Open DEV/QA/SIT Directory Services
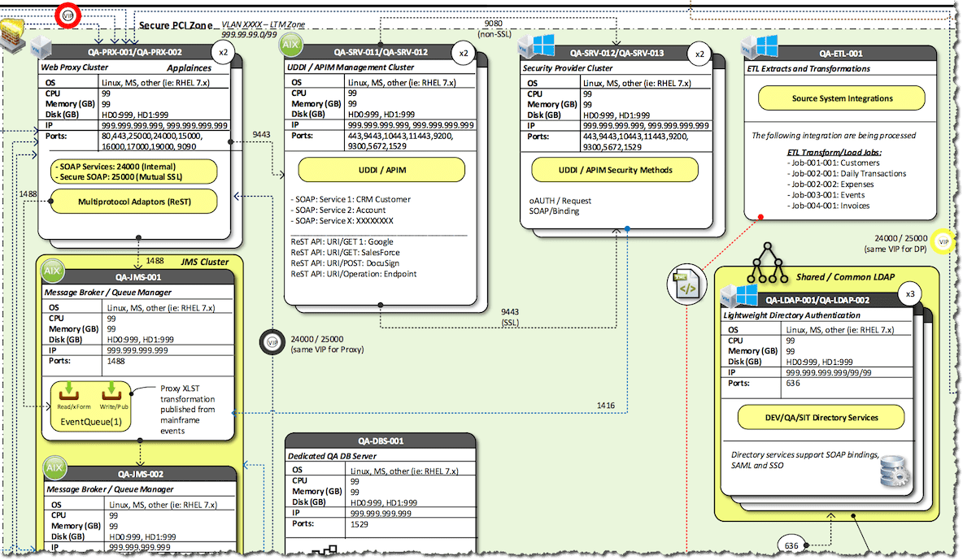 click(821, 417)
